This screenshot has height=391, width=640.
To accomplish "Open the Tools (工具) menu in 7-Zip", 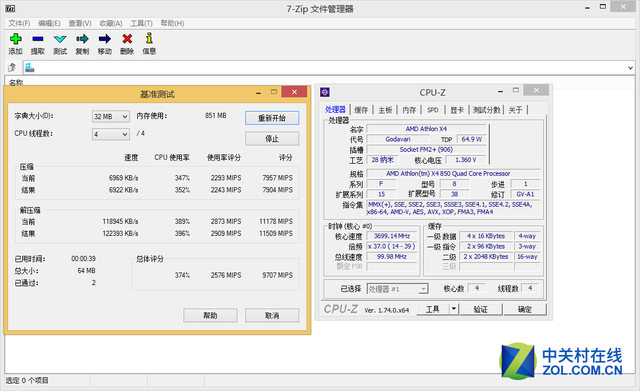I will [141, 23].
